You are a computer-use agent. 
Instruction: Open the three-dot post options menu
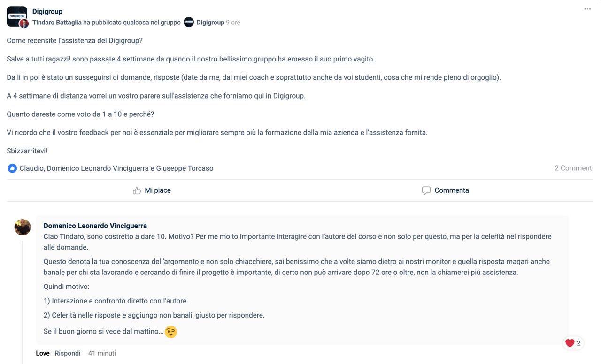(x=587, y=9)
